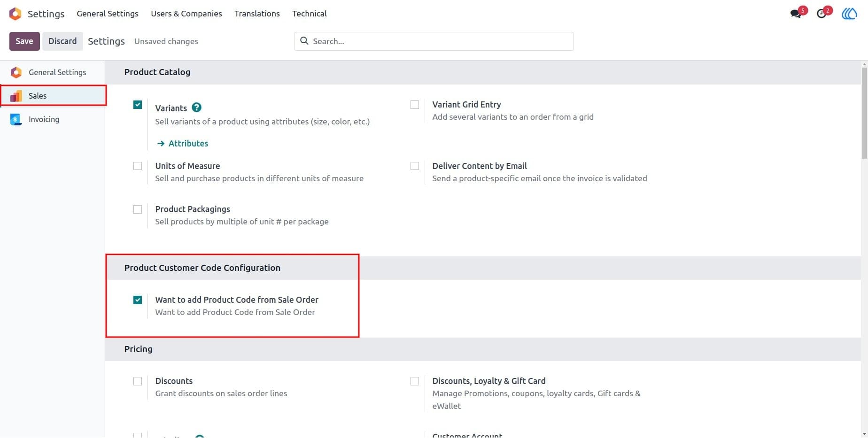
Task: Enable Deliver Content by Email checkbox
Action: 415,166
